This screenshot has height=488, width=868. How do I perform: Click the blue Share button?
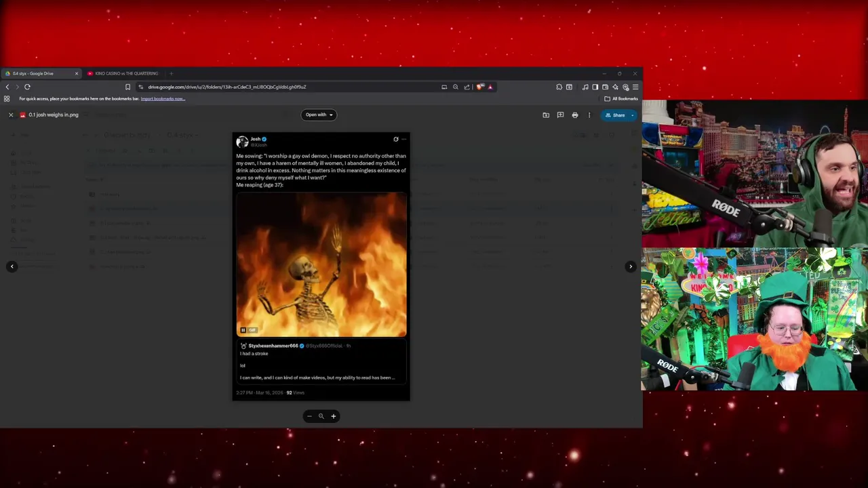click(615, 115)
